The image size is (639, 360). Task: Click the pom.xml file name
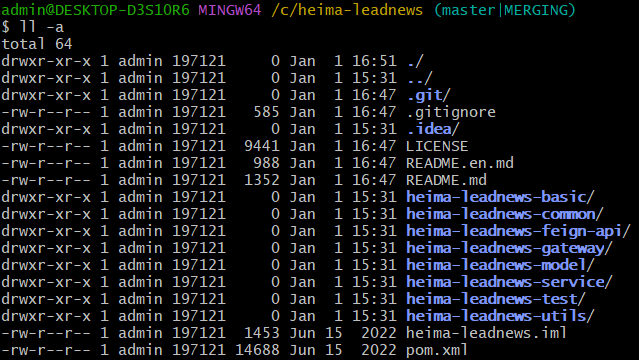(x=437, y=350)
